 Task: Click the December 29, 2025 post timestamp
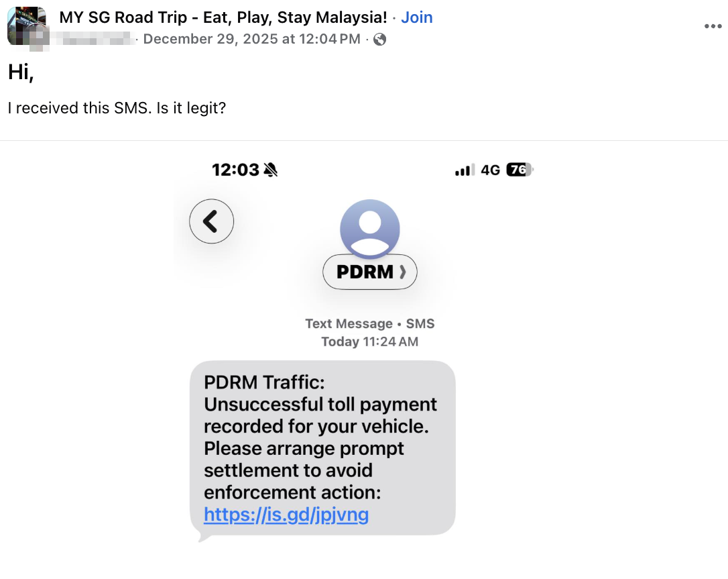(x=251, y=39)
